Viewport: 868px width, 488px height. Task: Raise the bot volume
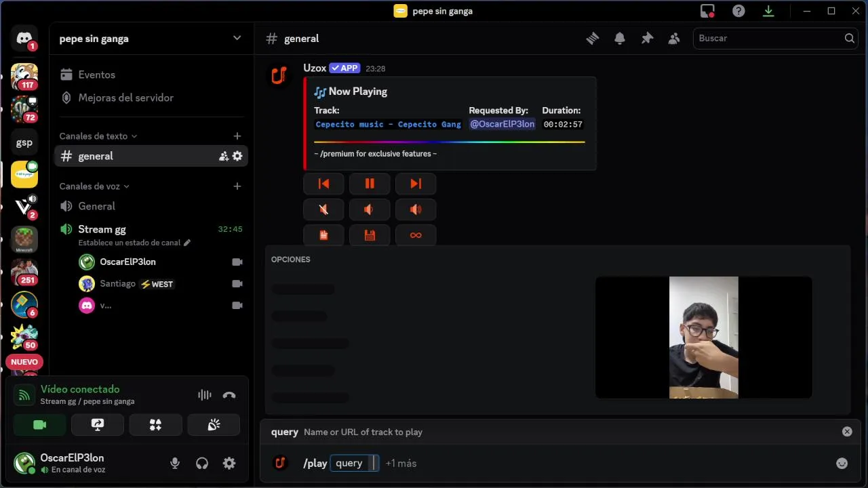point(416,209)
